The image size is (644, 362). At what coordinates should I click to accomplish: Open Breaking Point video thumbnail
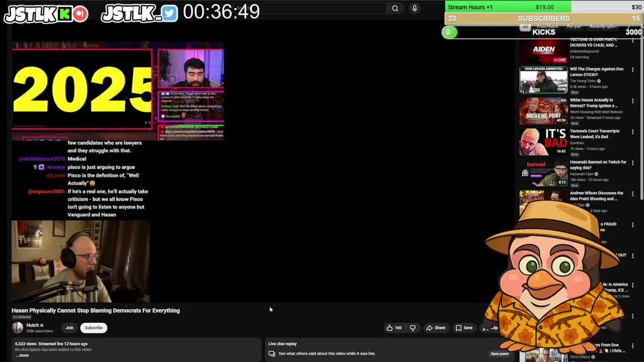click(543, 111)
